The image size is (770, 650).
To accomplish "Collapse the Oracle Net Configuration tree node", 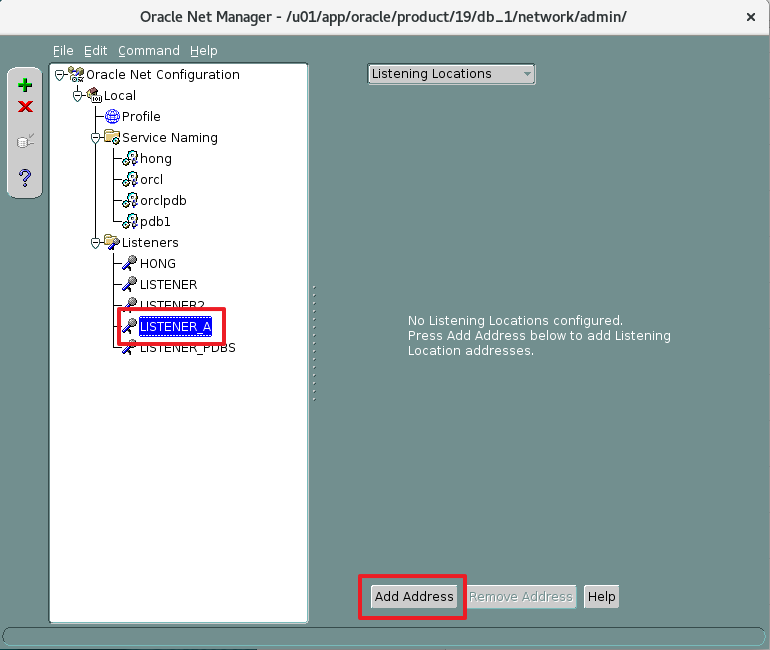I will point(59,75).
